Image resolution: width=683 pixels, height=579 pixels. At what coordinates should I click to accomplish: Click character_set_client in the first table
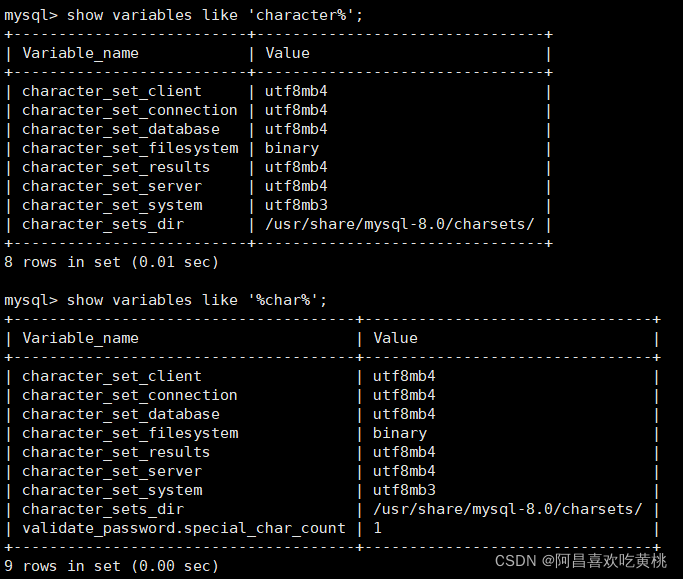(x=112, y=91)
